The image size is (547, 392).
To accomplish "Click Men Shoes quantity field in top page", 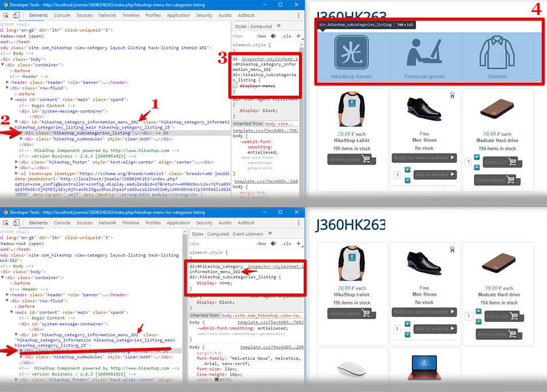I will click(397, 174).
